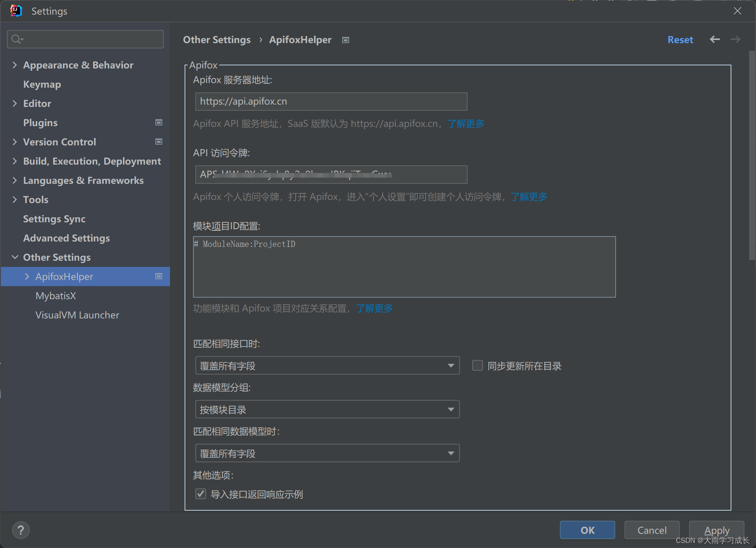Enable the 同步更新所在目录 checkbox

[477, 365]
